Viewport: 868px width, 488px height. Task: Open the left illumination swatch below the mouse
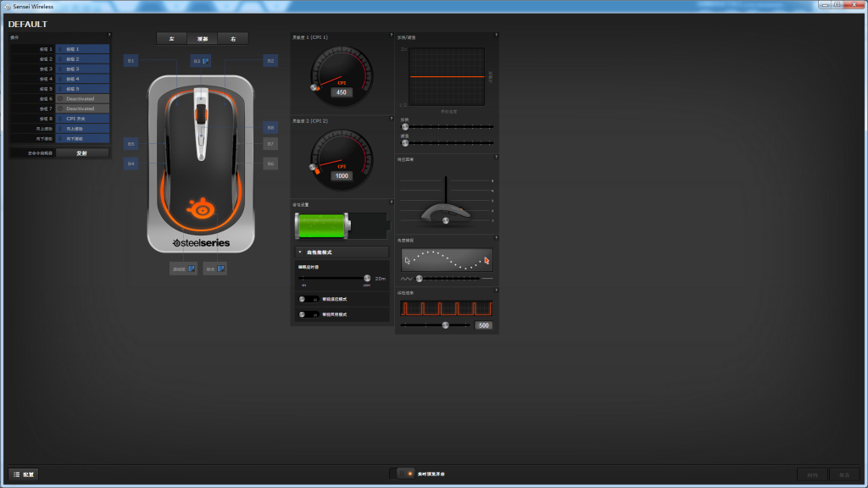(x=191, y=269)
